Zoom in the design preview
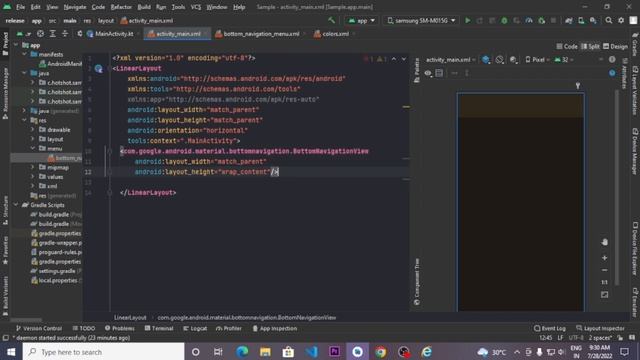Viewport: 640px width, 360px height. point(604,258)
